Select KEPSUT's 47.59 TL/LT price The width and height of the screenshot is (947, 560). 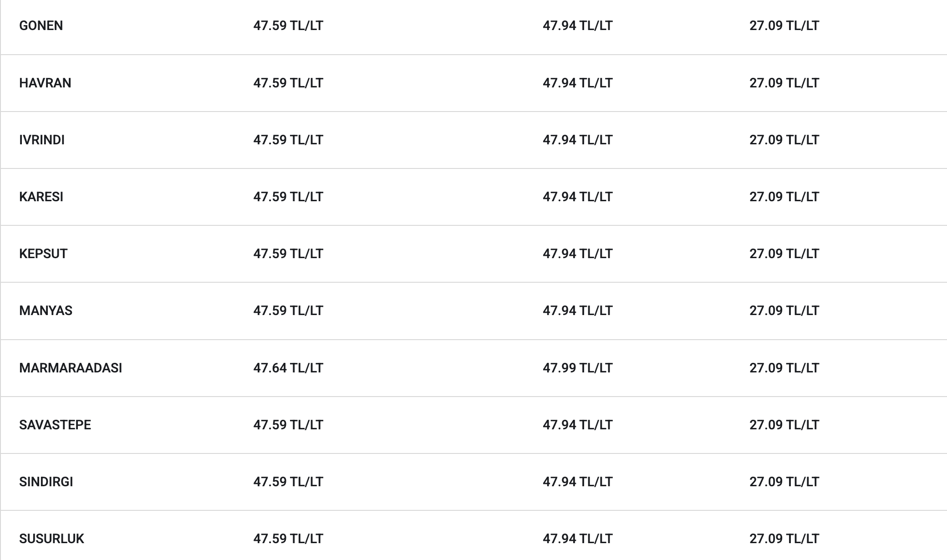pos(288,254)
